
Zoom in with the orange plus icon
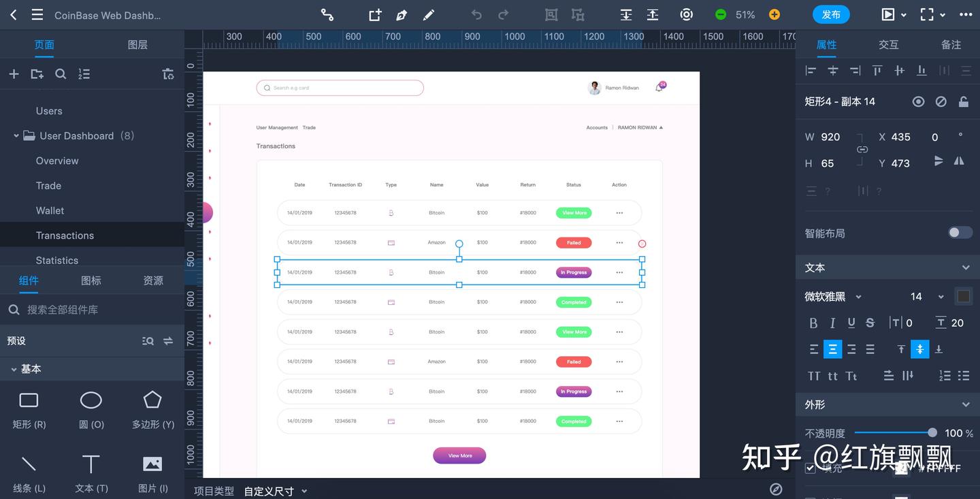point(774,14)
